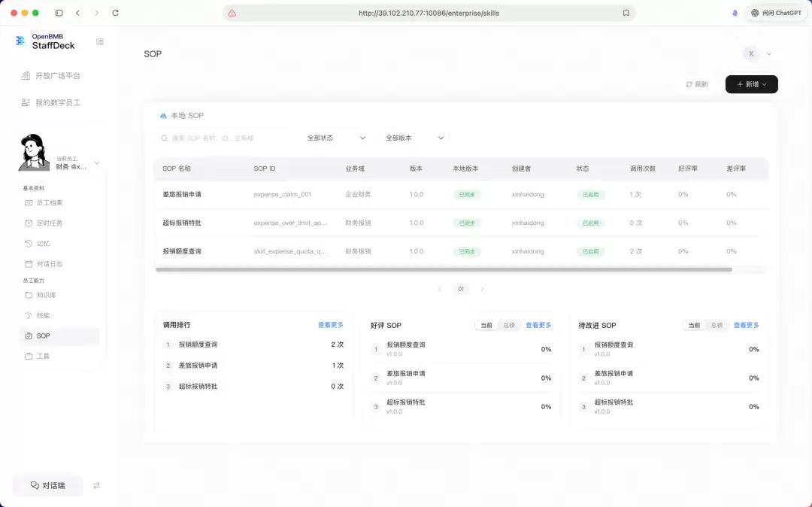The height and width of the screenshot is (507, 812).
Task: Click the SOP search input field
Action: 228,138
